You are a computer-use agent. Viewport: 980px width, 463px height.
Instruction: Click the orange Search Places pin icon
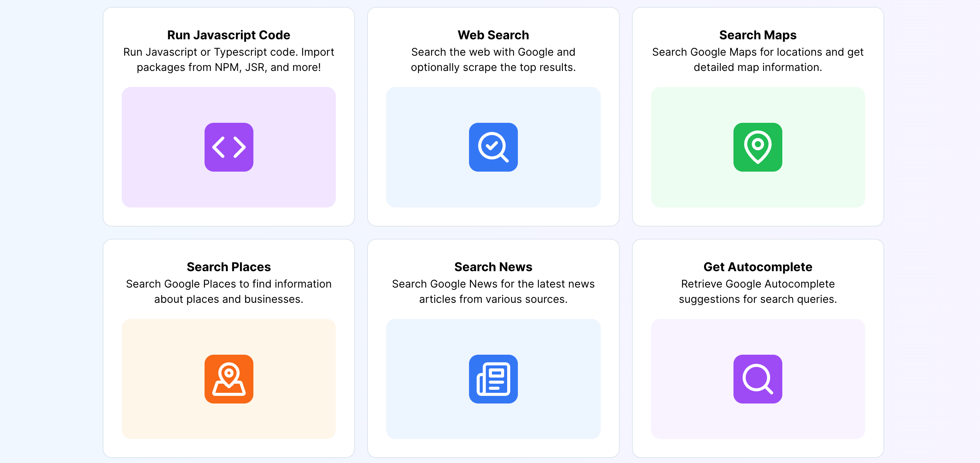coord(229,379)
